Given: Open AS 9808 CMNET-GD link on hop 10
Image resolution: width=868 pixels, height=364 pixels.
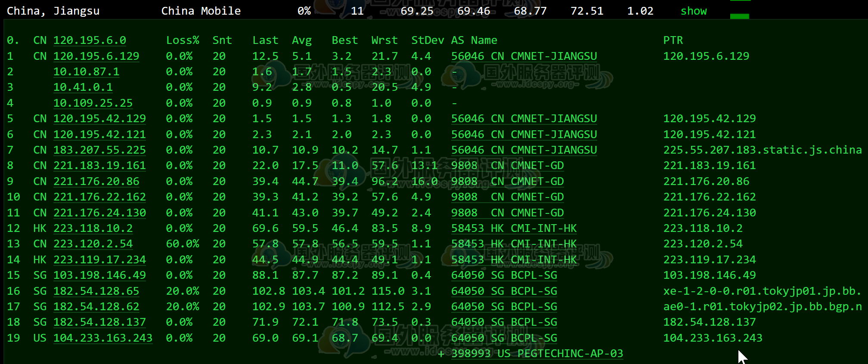Looking at the screenshot, I should click(508, 197).
